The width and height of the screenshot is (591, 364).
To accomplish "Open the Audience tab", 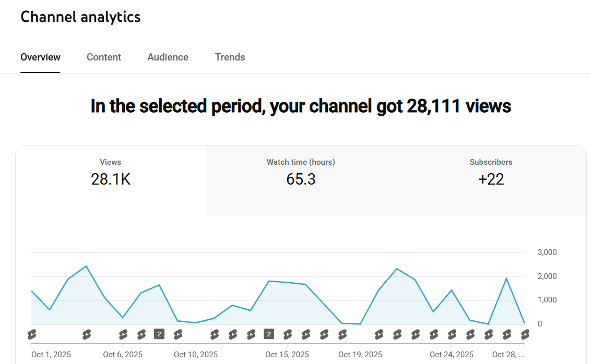I will [168, 57].
